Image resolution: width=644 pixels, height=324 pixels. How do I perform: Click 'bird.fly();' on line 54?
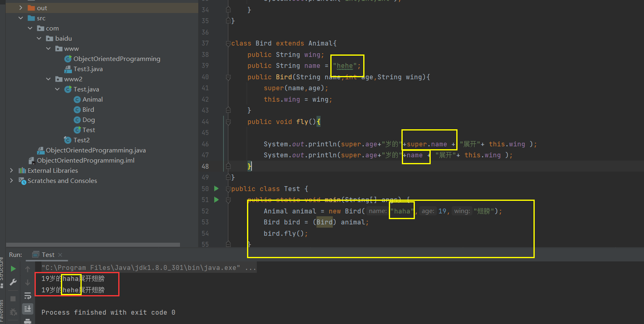click(286, 233)
